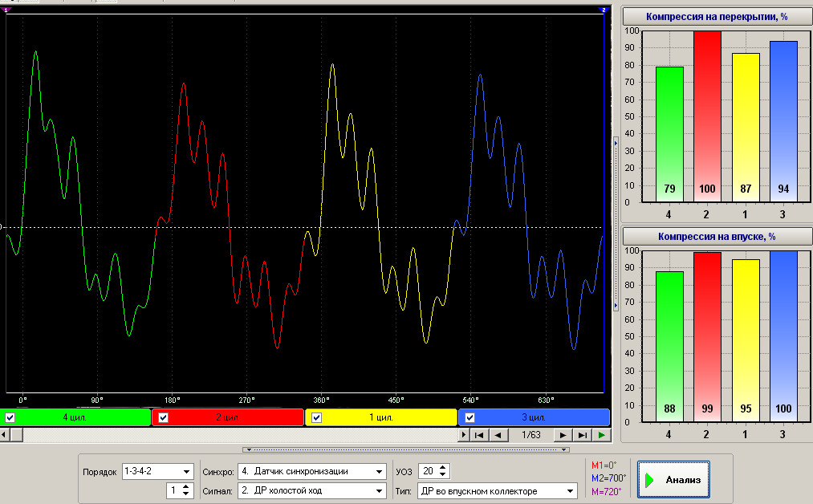The image size is (813, 504).
Task: Click the purple M=720° readout
Action: pyautogui.click(x=607, y=491)
